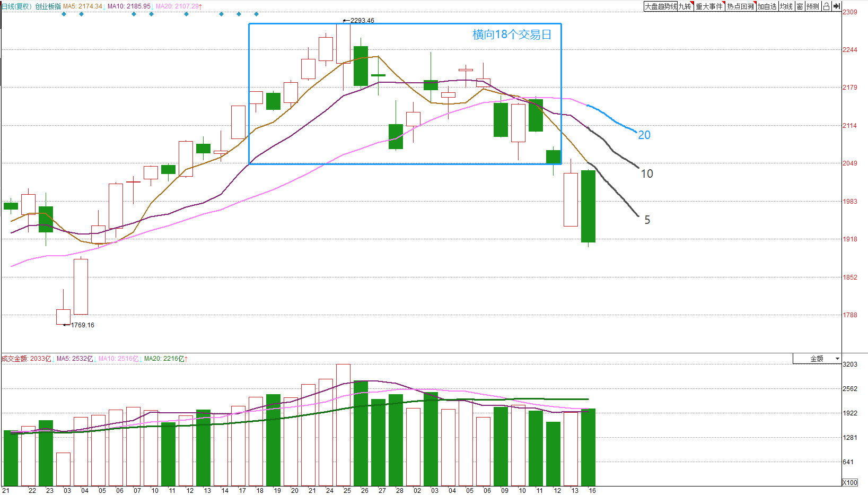
Task: Open the event diamond marker above date 04
Action: point(81,14)
